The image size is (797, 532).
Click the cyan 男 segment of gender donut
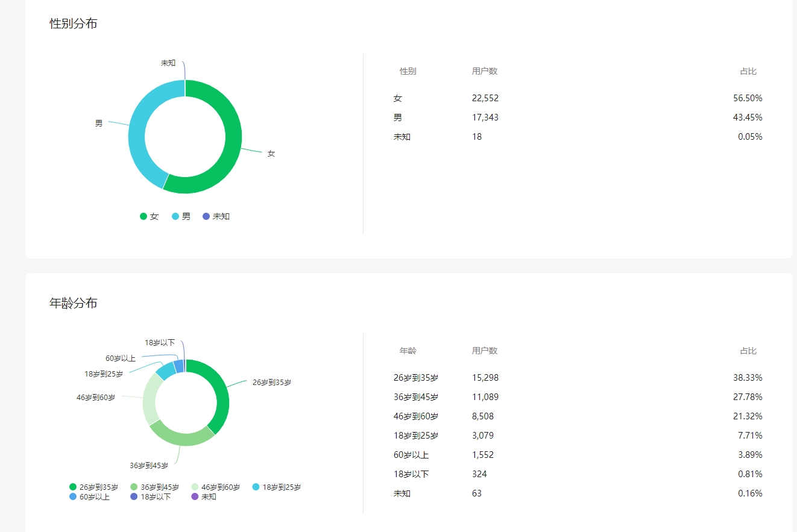[x=137, y=133]
